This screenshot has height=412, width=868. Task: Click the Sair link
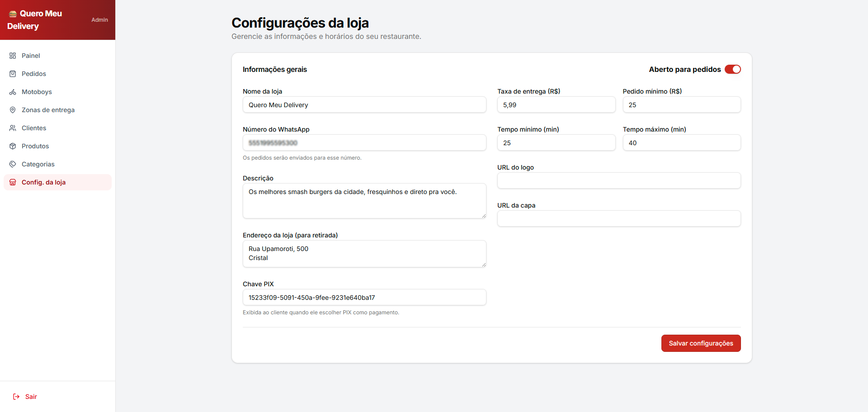pyautogui.click(x=31, y=396)
